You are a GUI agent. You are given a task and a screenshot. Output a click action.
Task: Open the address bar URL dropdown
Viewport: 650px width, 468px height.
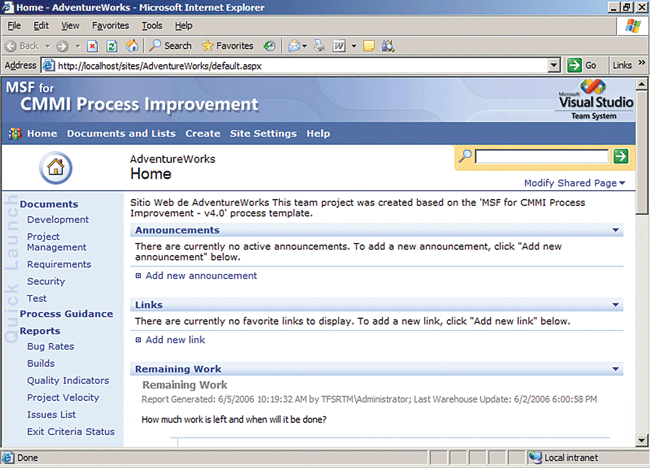(554, 65)
